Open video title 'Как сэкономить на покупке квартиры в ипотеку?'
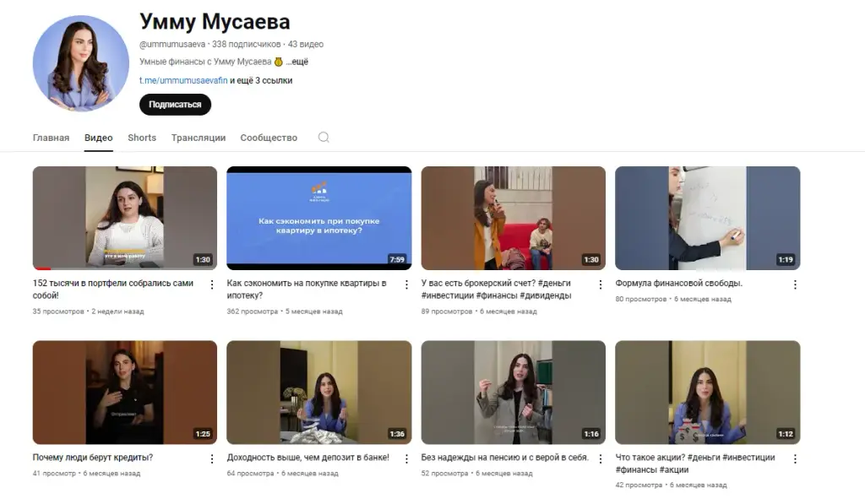The height and width of the screenshot is (504, 865). (x=306, y=289)
